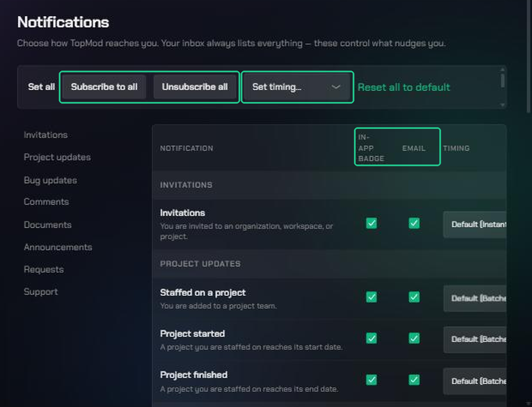532x407 pixels.
Task: Click the IN-APP BADGE column header
Action: [x=372, y=148]
